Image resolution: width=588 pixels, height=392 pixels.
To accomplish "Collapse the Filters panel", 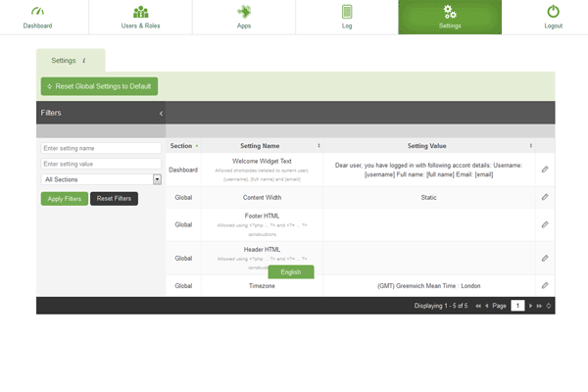I will click(161, 114).
